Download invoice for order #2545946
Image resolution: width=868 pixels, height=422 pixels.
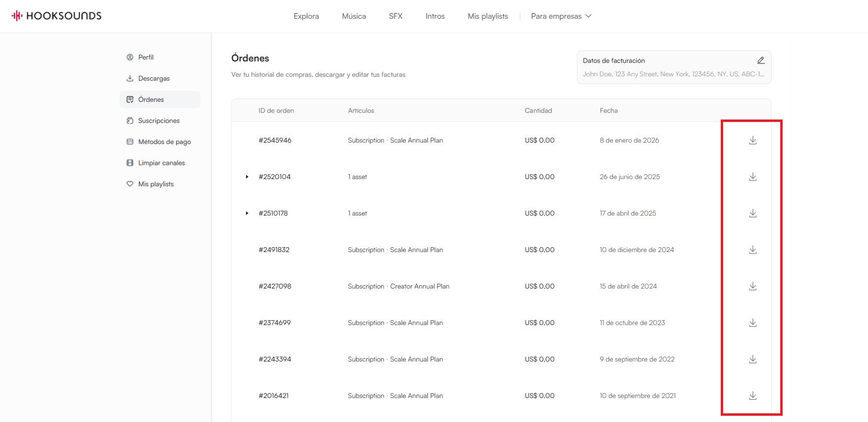[x=752, y=140]
